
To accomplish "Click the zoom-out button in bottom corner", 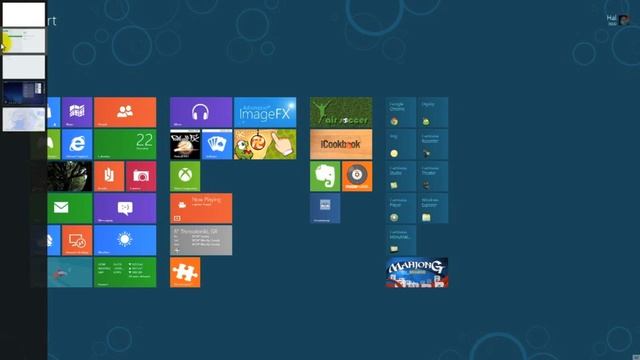I will click(x=636, y=357).
